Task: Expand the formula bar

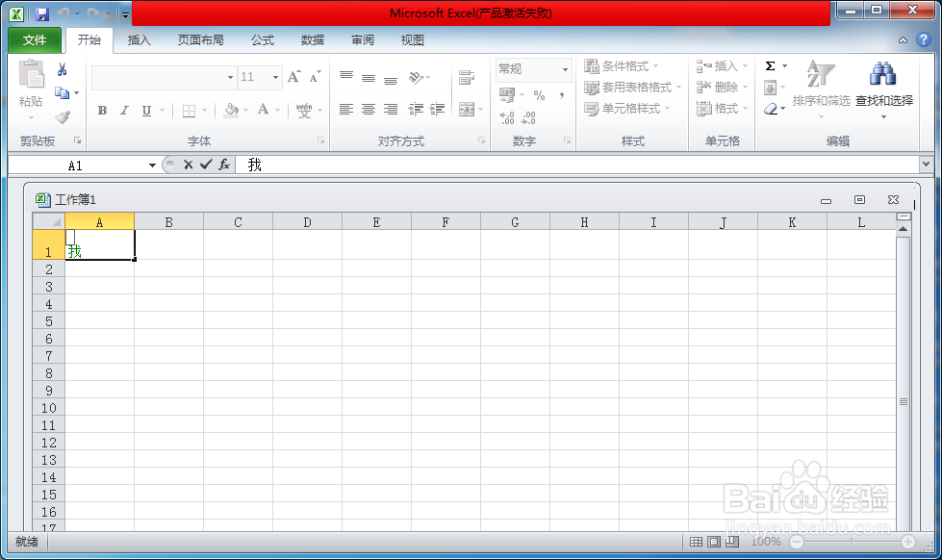Action: (x=926, y=164)
